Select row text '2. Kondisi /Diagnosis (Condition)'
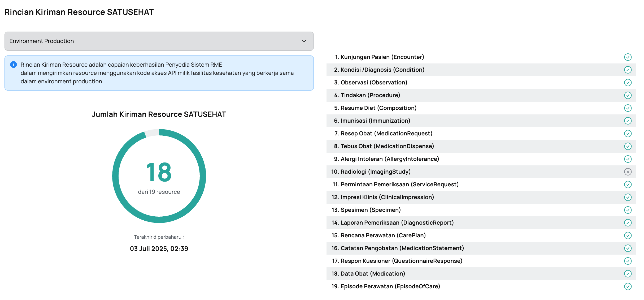 pos(379,70)
